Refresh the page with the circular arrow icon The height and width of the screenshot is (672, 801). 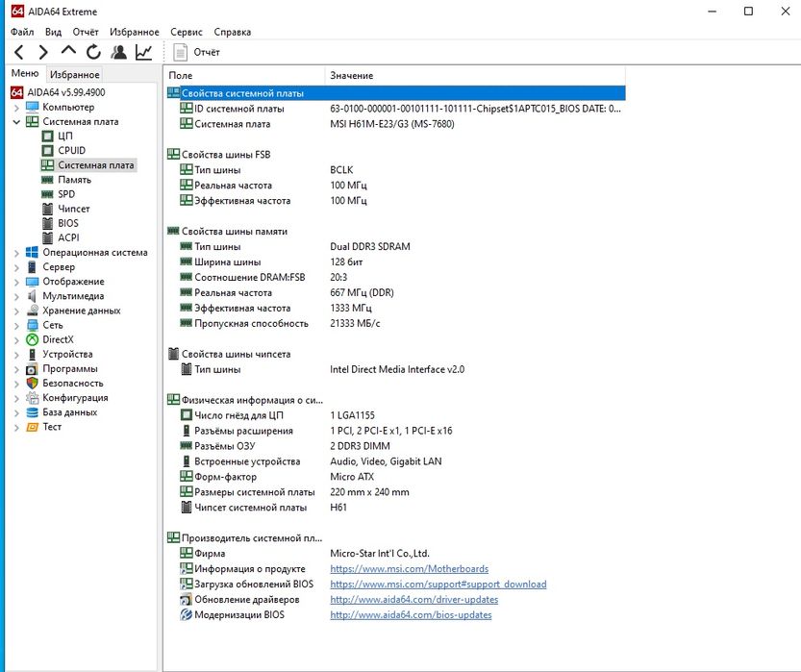tap(93, 52)
